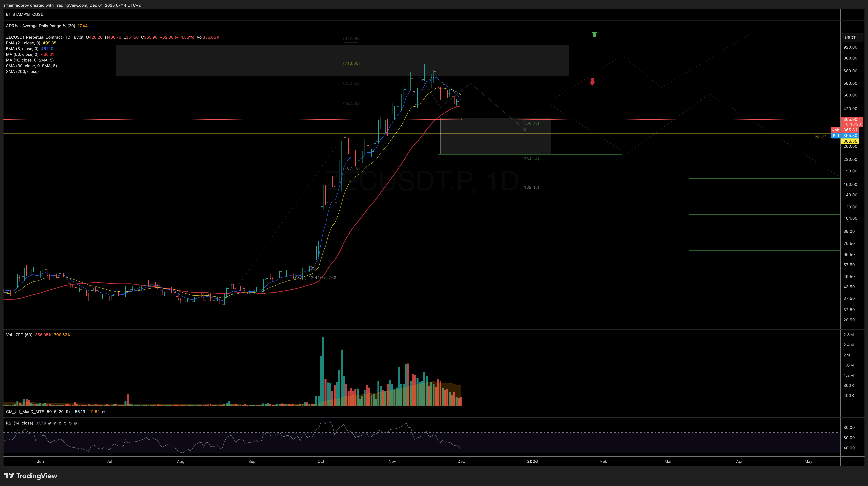Click the (162.45) level label
Screen dimensions: 868x486
pos(531,188)
